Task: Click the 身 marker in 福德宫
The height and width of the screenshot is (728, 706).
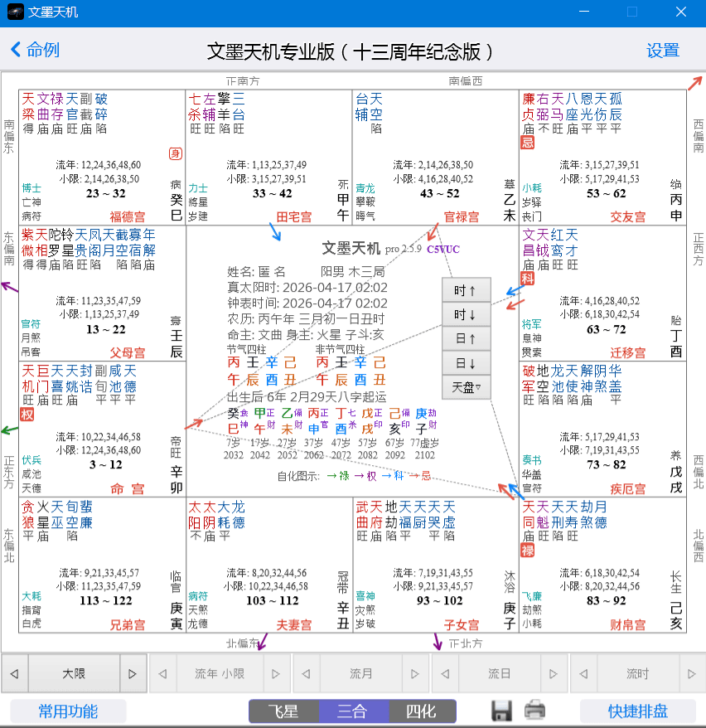Action: point(176,153)
